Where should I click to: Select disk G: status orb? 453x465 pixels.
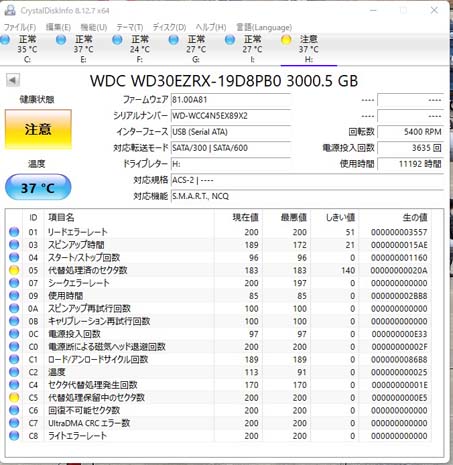(x=174, y=40)
